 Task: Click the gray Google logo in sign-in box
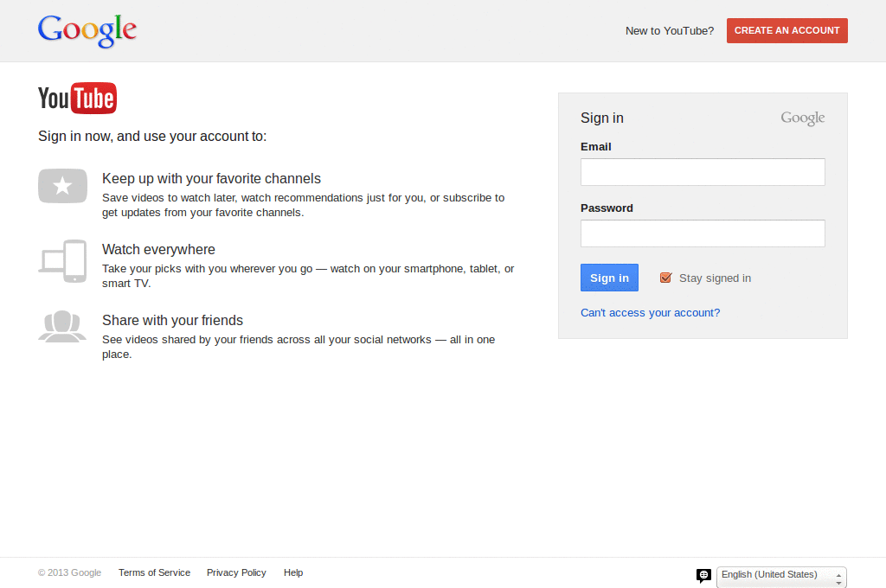(802, 118)
